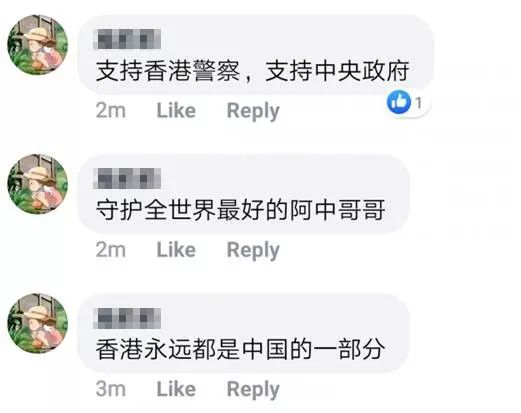Click the blue thumbs-up reaction icon
Screen dimensions: 521x413
(x=398, y=102)
